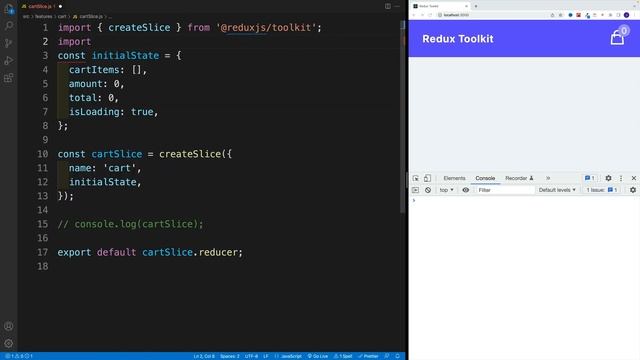Screen dimensions: 640x360
Task: Switch to the Recorder tab in DevTools
Action: [x=519, y=178]
